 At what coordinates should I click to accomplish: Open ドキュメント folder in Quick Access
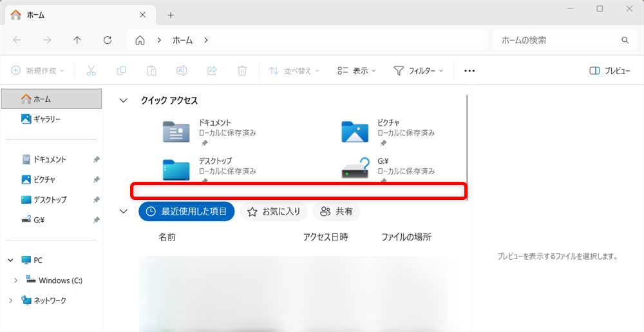tap(209, 132)
